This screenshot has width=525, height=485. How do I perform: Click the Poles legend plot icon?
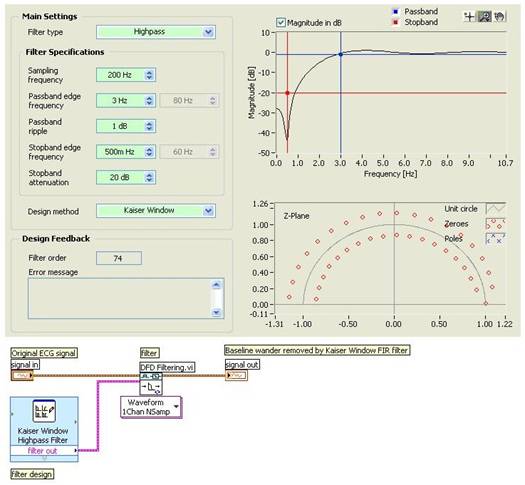[x=496, y=239]
